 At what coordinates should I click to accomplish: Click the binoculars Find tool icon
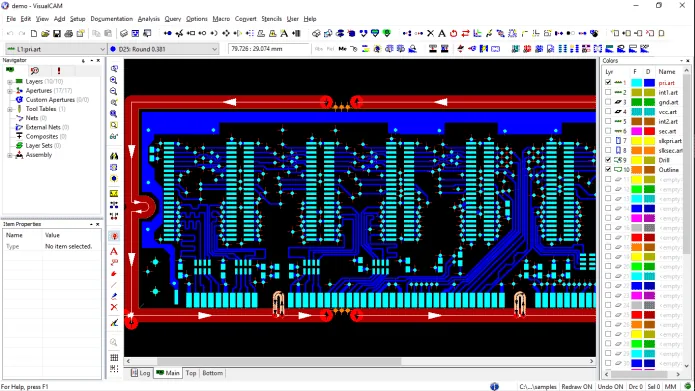click(x=114, y=156)
